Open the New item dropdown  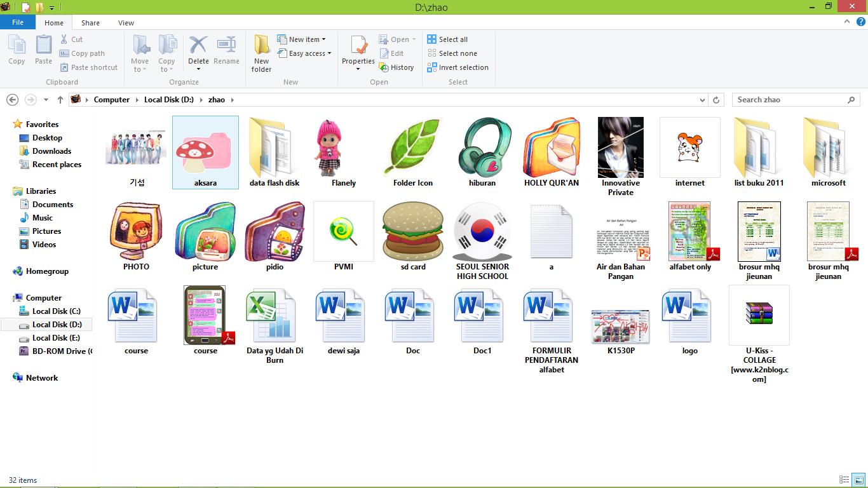(304, 39)
